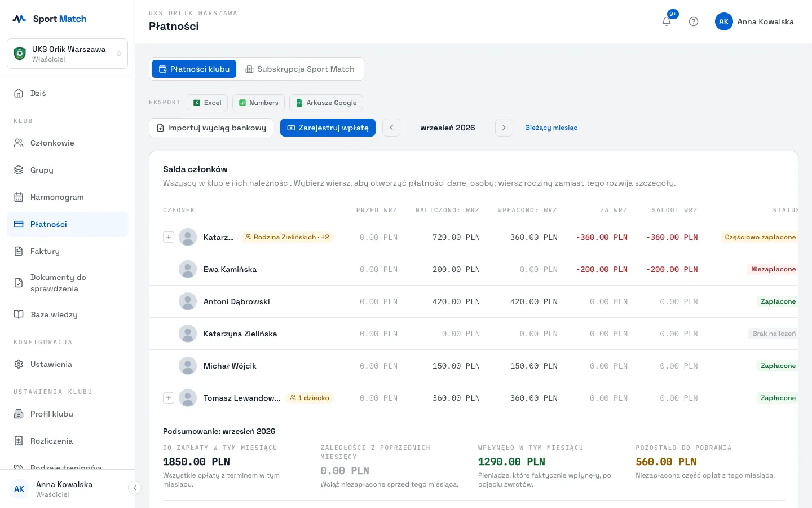This screenshot has width=812, height=508.
Task: Click Katarzyna Zielińska's avatar
Action: (x=188, y=334)
